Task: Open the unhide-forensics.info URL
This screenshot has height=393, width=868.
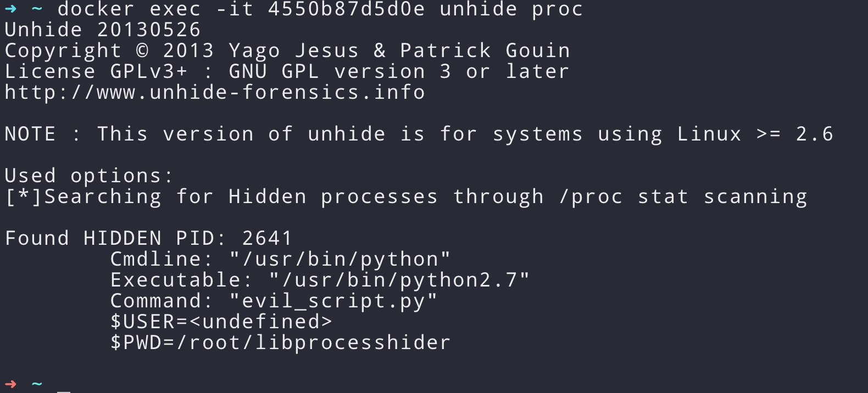Action: (215, 92)
